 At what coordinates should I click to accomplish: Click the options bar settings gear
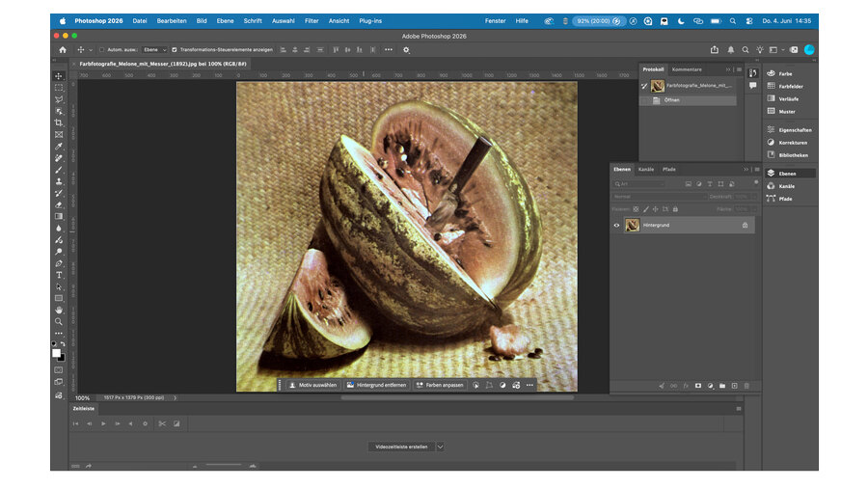(406, 50)
